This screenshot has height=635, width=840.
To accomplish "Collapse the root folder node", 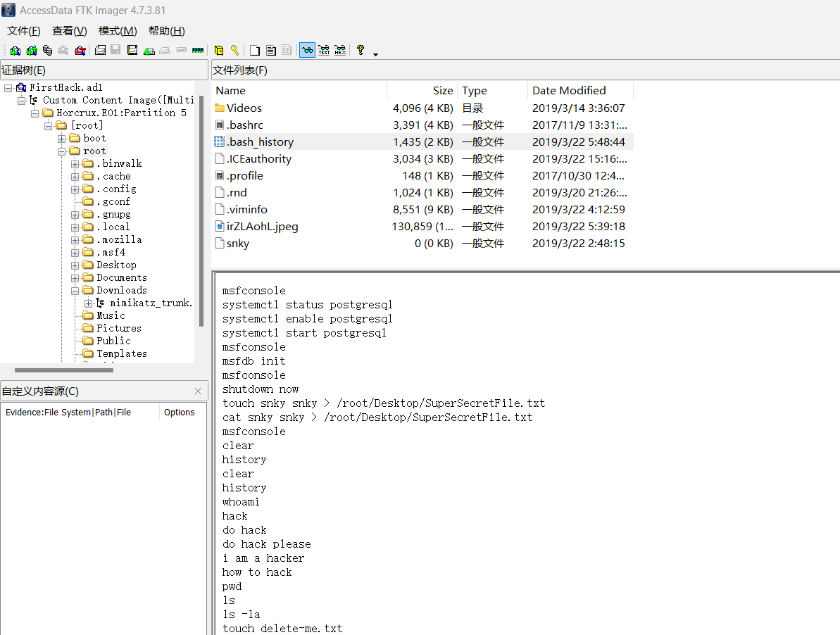I will point(61,151).
